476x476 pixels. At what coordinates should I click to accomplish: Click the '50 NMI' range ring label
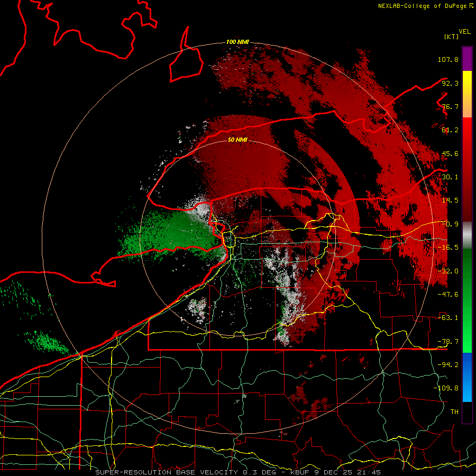coord(237,140)
